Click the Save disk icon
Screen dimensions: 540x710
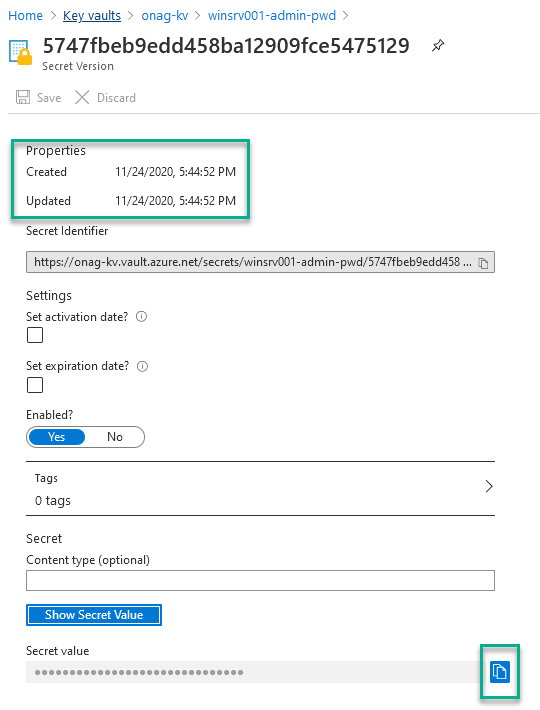23,97
